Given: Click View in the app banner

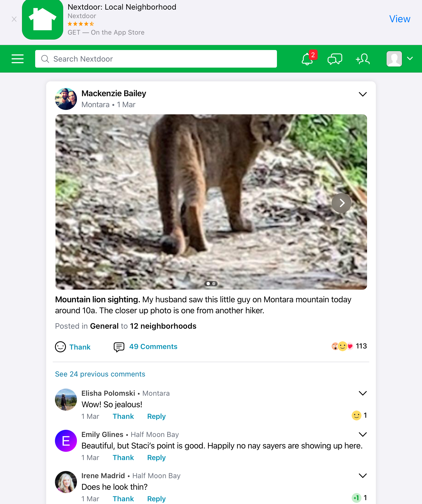Looking at the screenshot, I should 399,19.
